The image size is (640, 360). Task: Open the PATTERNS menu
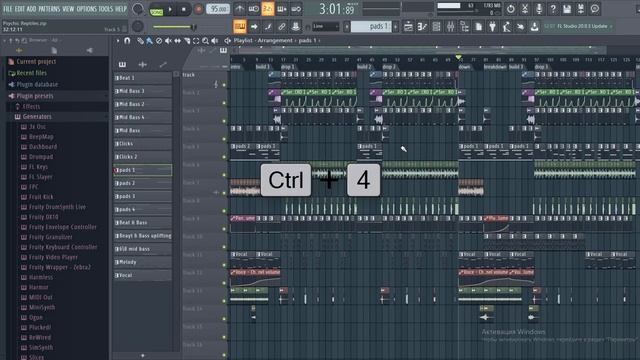point(49,9)
